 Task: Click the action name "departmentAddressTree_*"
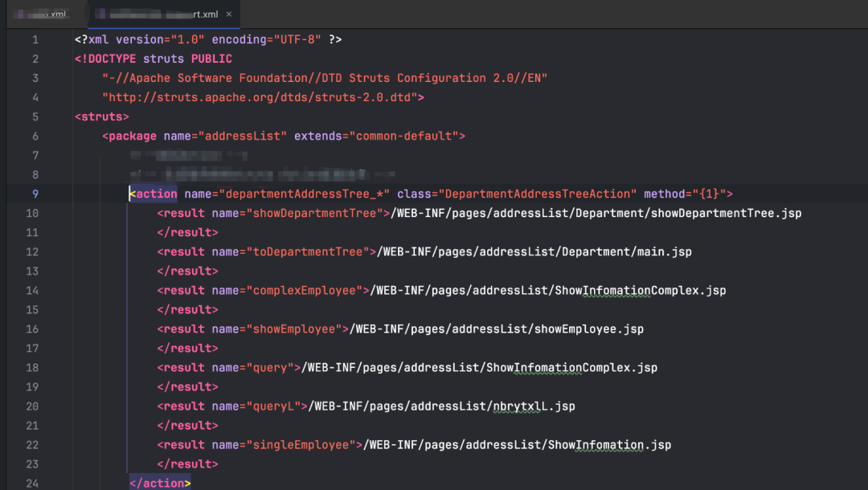tap(305, 194)
